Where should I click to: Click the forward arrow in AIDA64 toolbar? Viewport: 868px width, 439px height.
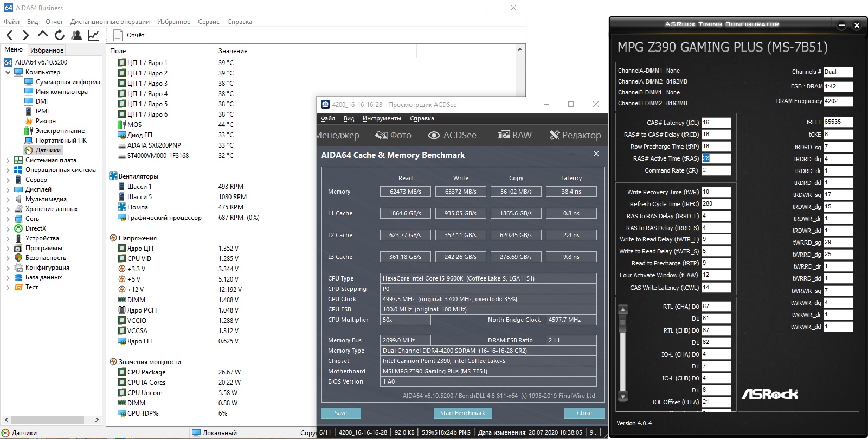(25, 35)
